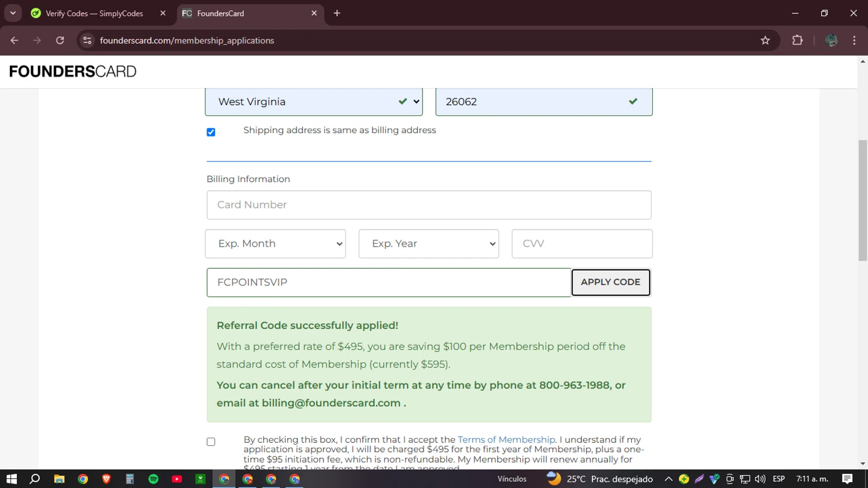
Task: Click the FCPOINTSVIP referral code field
Action: pyautogui.click(x=389, y=282)
